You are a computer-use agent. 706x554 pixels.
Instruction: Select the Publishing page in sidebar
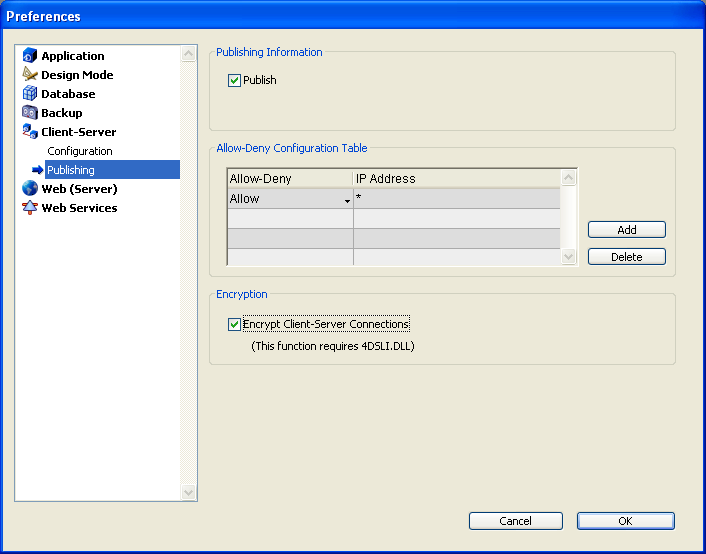(71, 170)
